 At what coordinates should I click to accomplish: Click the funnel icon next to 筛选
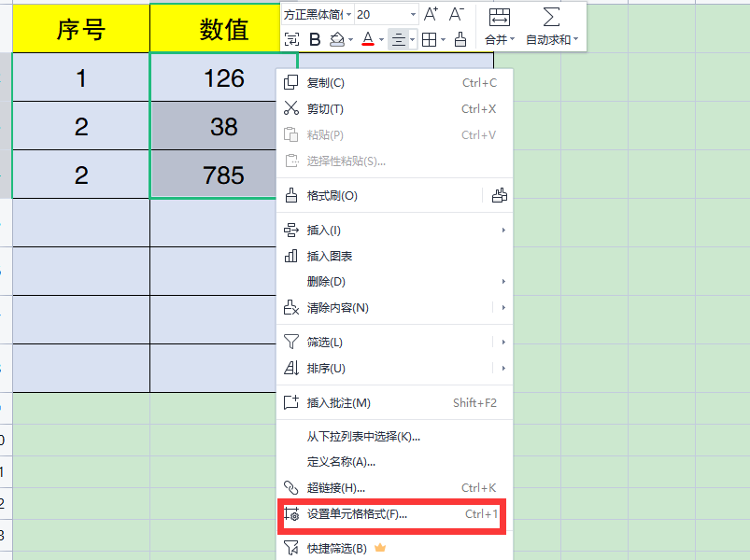coord(290,342)
